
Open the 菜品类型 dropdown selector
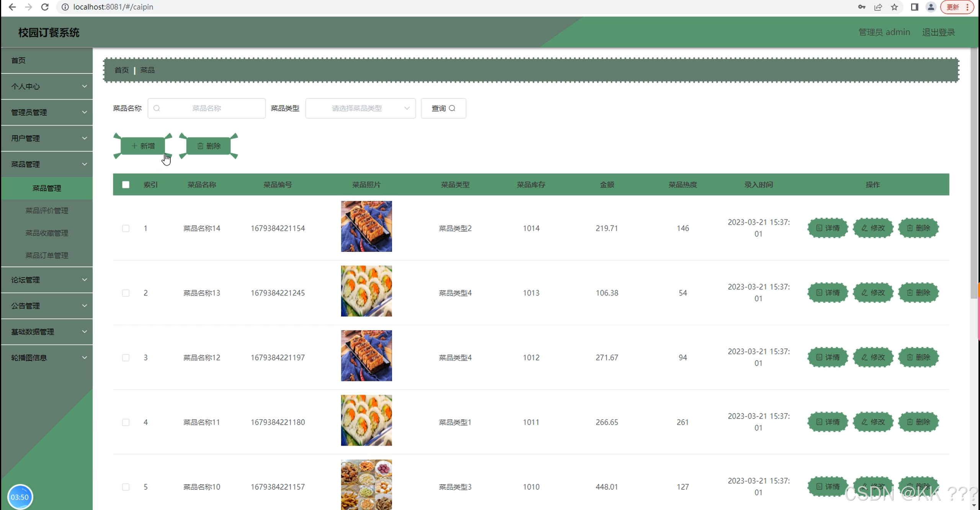360,108
